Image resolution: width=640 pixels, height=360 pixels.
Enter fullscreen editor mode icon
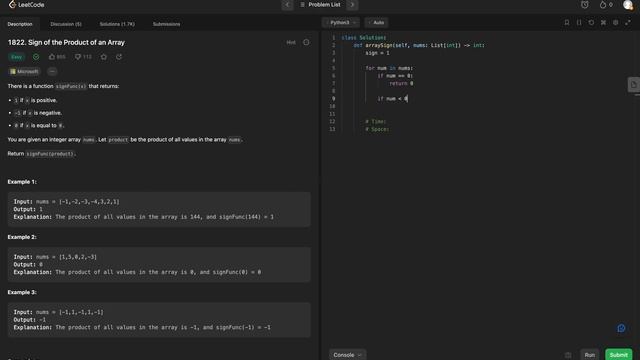(x=628, y=22)
